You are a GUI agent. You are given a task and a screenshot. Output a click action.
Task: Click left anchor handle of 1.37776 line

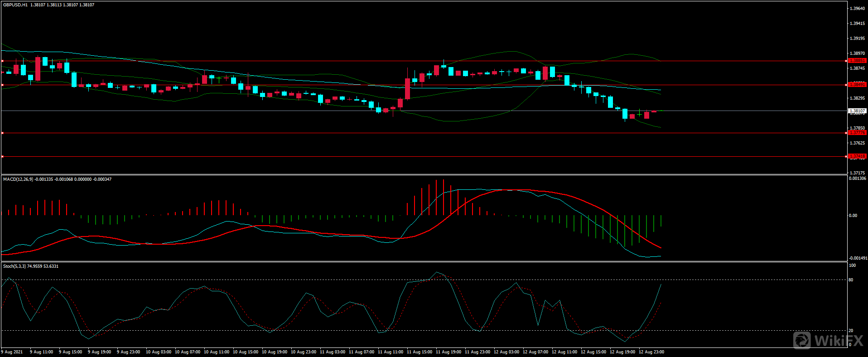pos(3,133)
